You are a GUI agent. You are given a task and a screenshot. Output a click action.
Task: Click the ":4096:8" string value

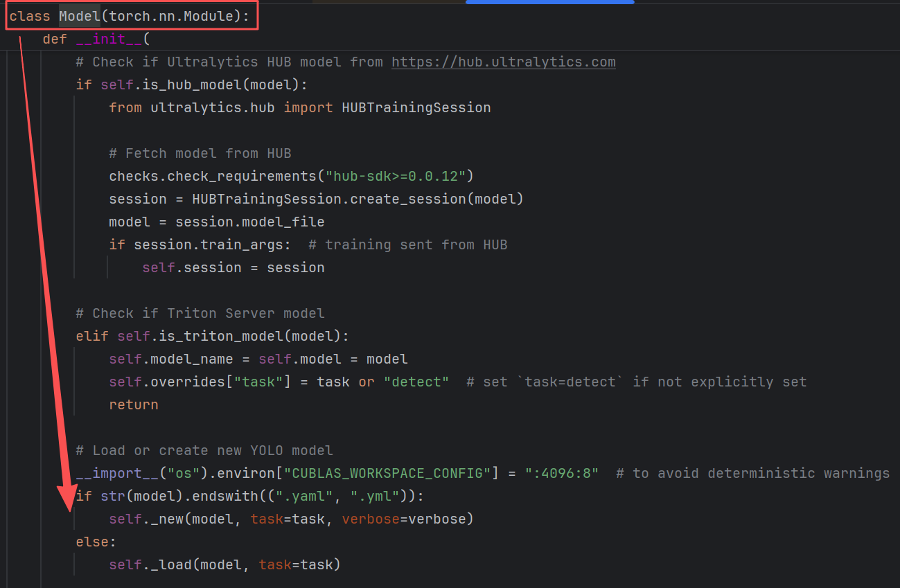[x=562, y=474]
